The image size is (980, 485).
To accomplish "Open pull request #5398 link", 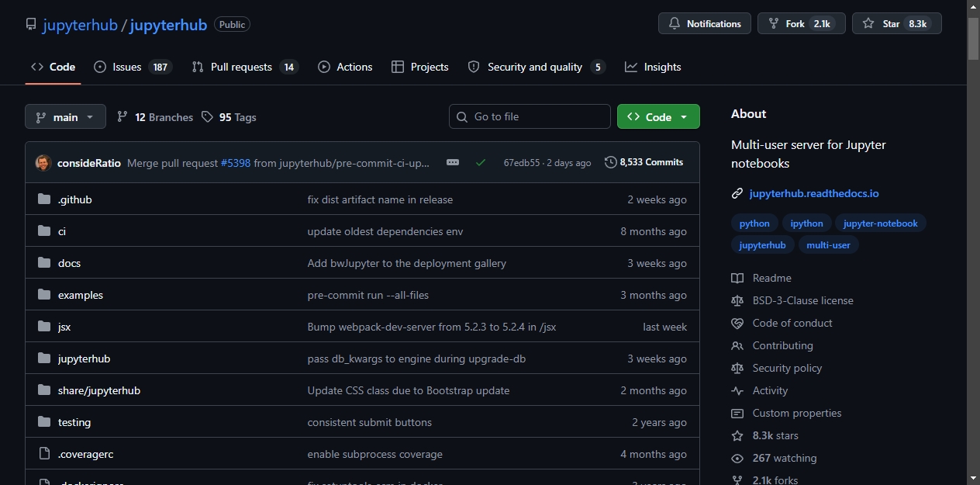I will click(x=236, y=163).
